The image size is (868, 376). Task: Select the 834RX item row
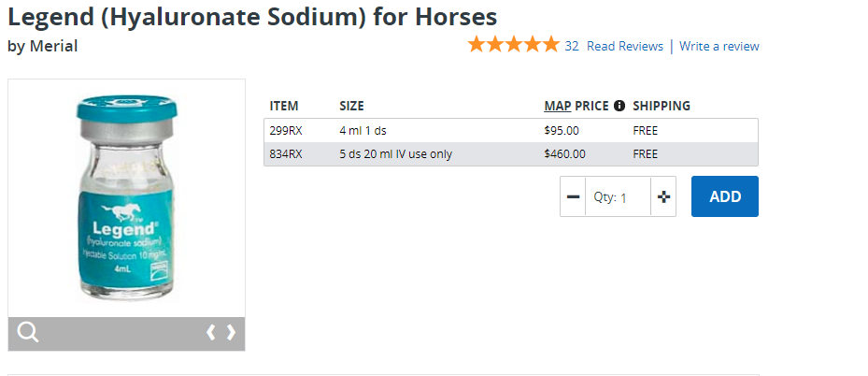pyautogui.click(x=286, y=154)
